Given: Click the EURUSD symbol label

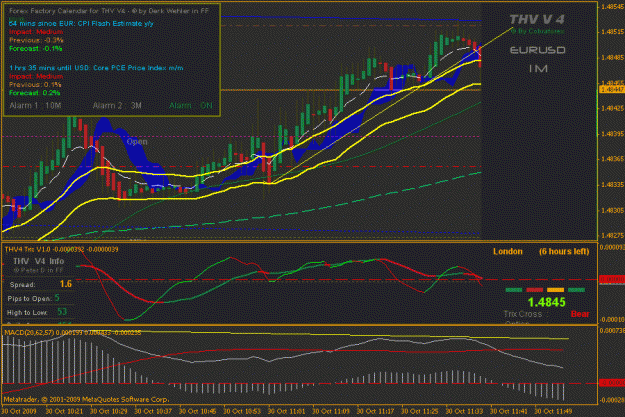Looking at the screenshot, I should (x=537, y=50).
